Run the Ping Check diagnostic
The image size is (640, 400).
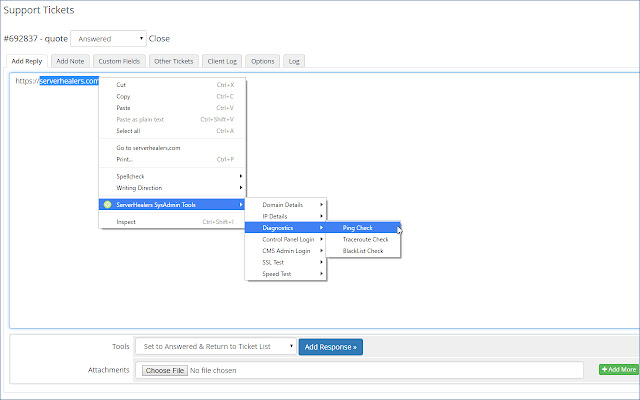pos(363,228)
